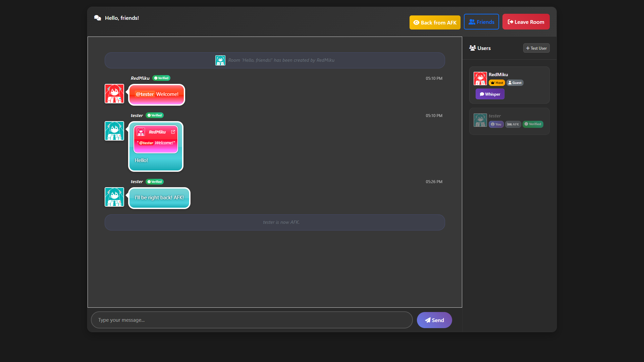This screenshot has width=644, height=362.
Task: Click the Users group icon in sidebar
Action: (x=472, y=48)
